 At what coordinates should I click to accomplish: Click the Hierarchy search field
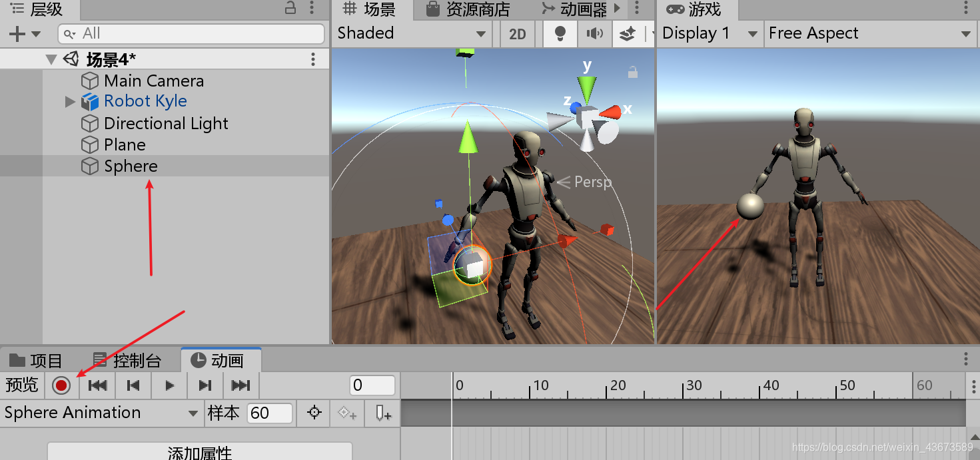191,33
